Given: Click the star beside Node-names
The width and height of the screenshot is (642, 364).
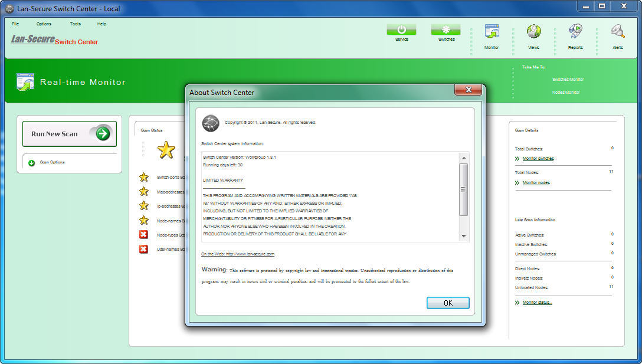Looking at the screenshot, I should tap(144, 220).
